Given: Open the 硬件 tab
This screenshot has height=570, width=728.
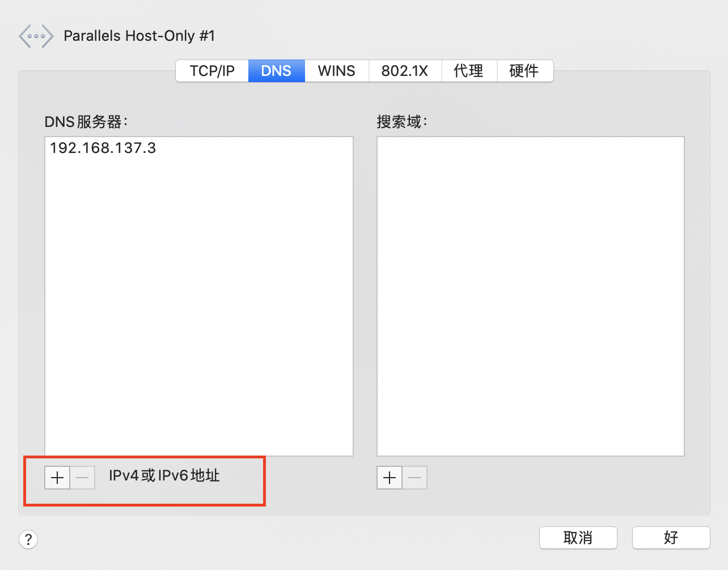Looking at the screenshot, I should [524, 71].
